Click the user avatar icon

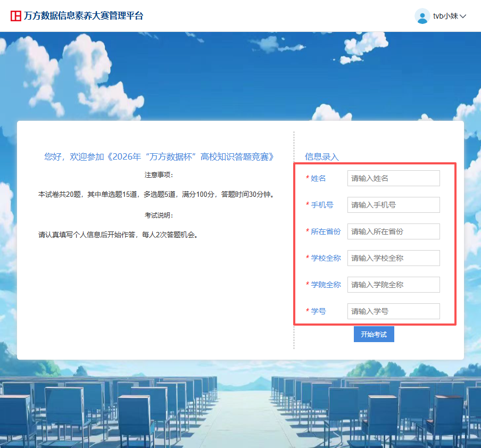[x=422, y=16]
